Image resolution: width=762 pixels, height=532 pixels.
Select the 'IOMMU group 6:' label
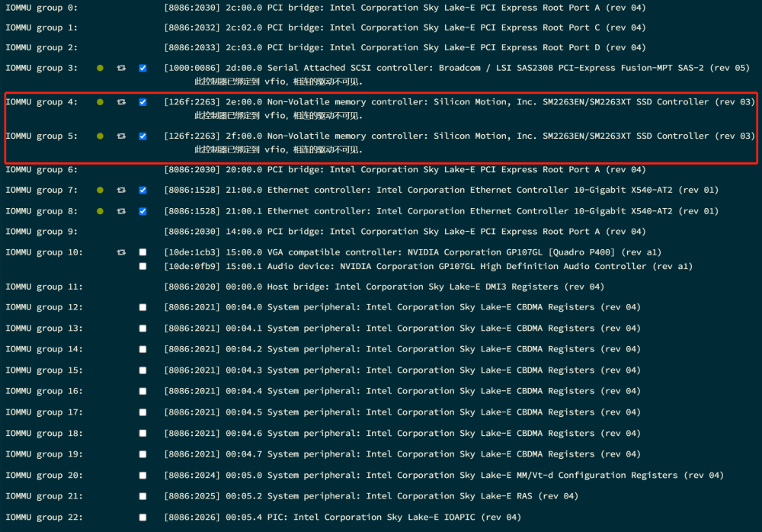[x=41, y=170]
